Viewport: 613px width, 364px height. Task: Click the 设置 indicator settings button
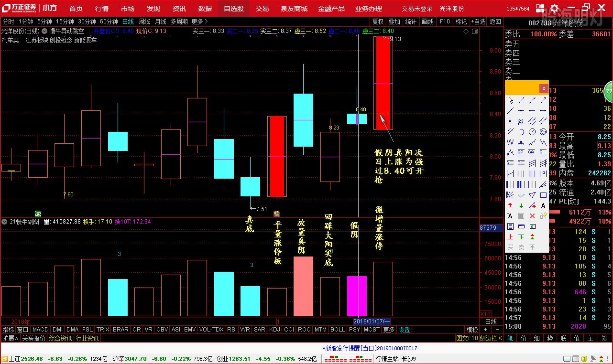(405, 330)
